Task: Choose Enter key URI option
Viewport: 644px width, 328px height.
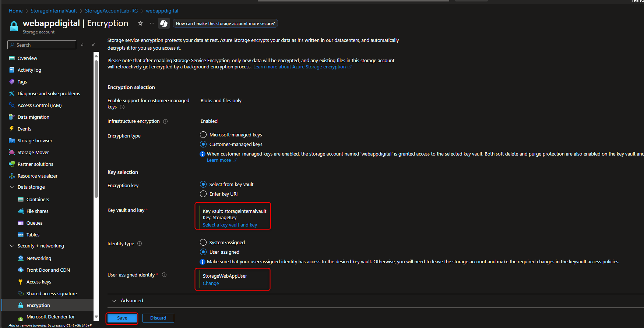Action: pos(203,194)
